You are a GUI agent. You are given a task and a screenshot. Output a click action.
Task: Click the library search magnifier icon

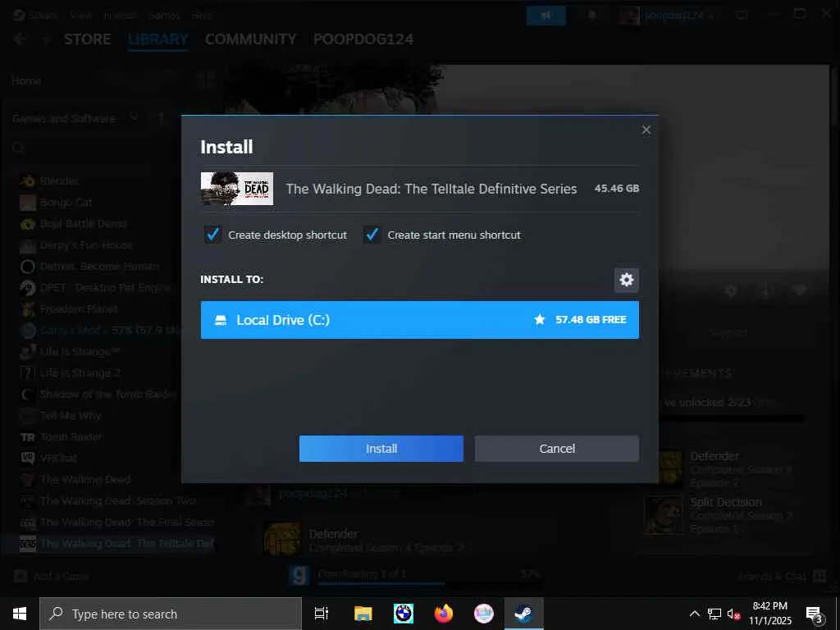(19, 148)
